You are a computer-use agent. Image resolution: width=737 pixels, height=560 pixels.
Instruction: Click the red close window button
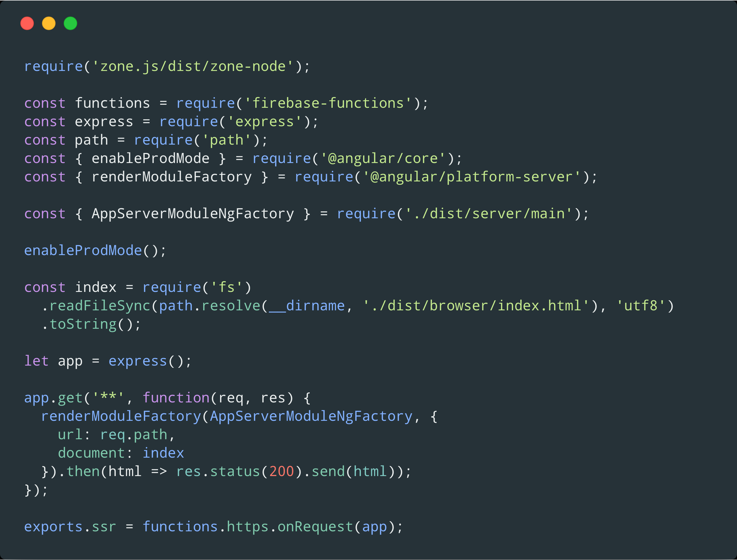(27, 23)
